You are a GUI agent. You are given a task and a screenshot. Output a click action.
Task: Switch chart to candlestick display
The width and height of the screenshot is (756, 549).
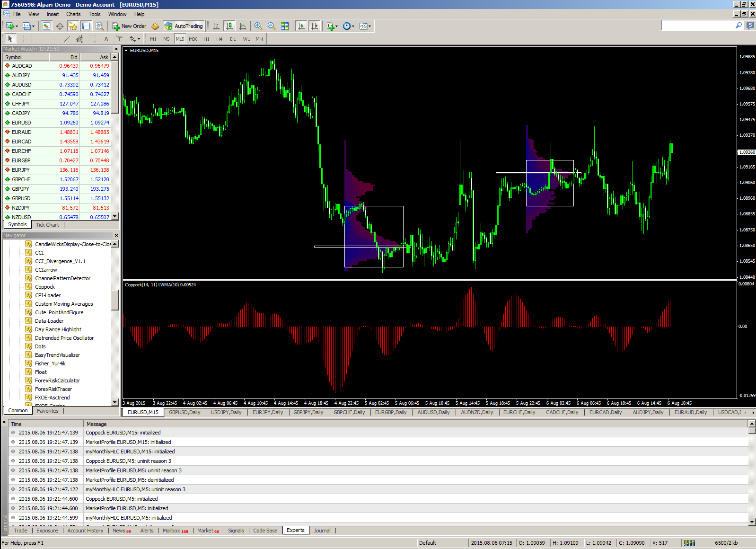229,26
